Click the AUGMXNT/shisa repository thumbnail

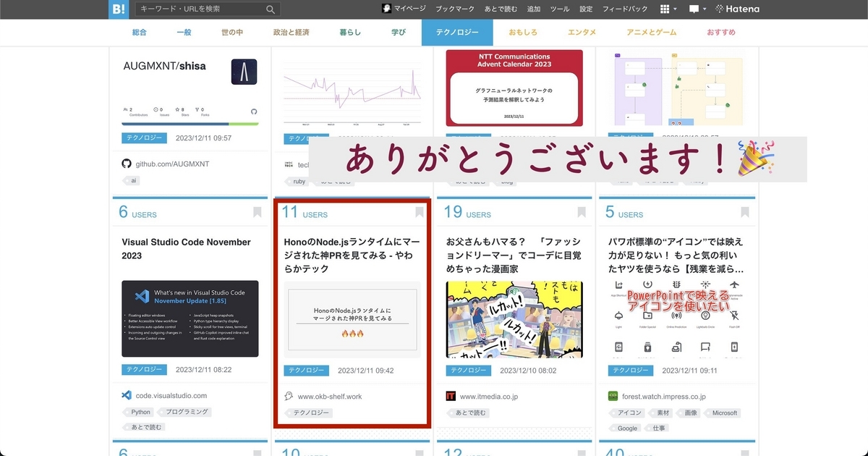coord(190,88)
